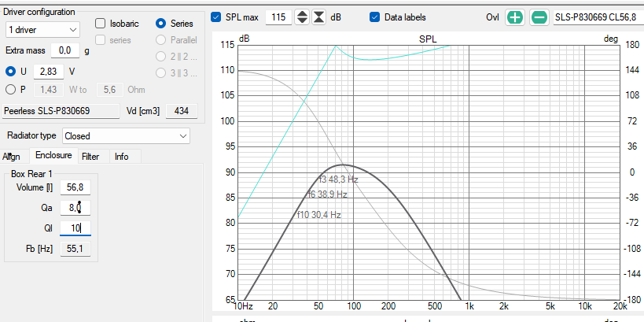Click the SPL max autoscale hourglass icon
Image resolution: width=644 pixels, height=322 pixels.
pyautogui.click(x=318, y=17)
